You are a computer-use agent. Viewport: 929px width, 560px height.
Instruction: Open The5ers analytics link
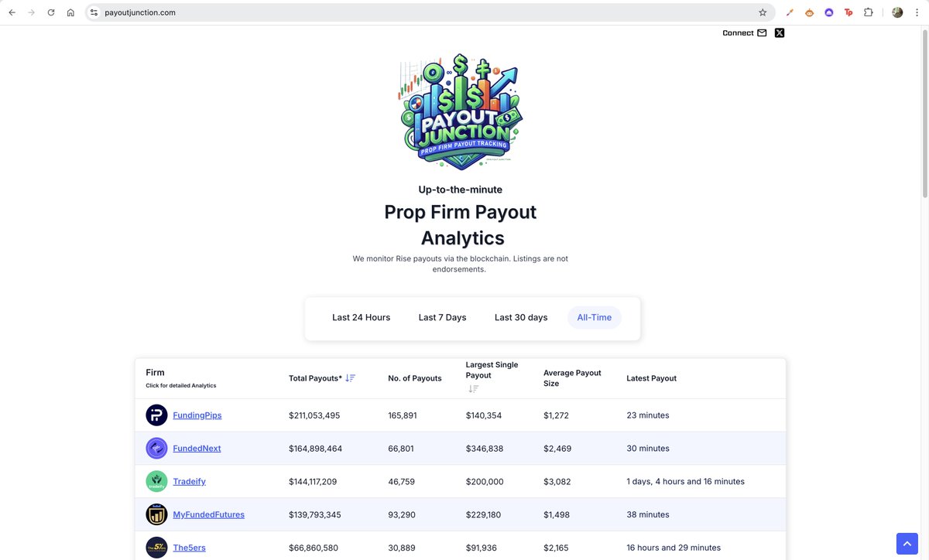(x=189, y=548)
